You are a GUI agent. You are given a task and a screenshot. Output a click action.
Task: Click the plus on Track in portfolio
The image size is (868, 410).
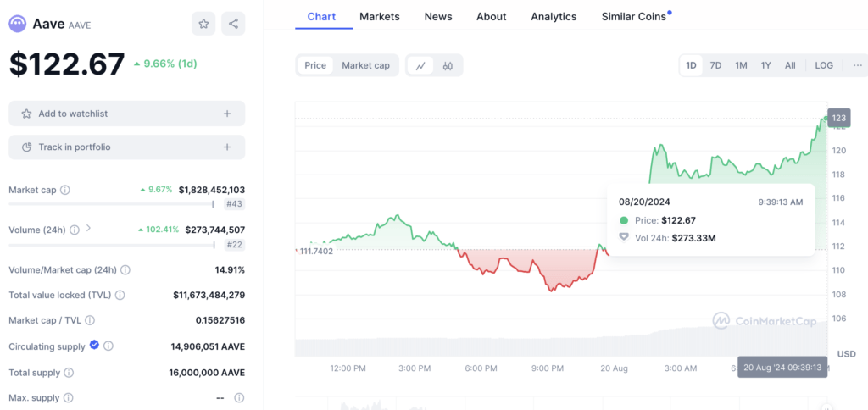227,147
